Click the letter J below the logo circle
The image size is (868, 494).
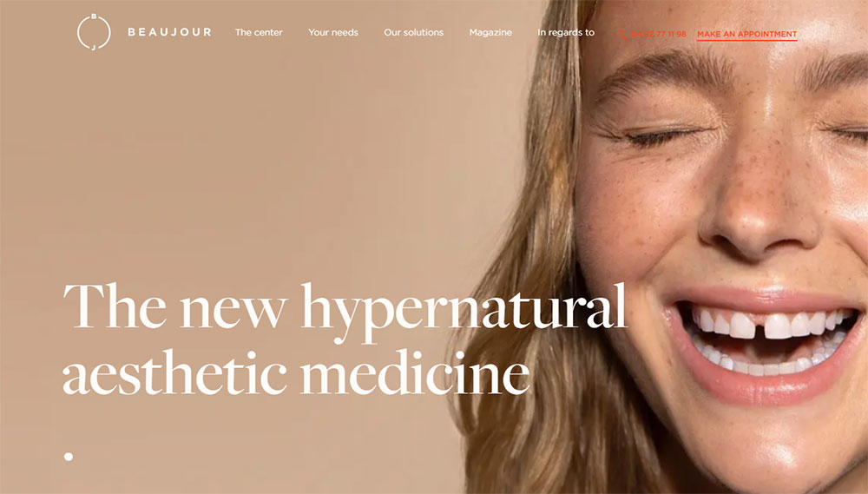(94, 48)
